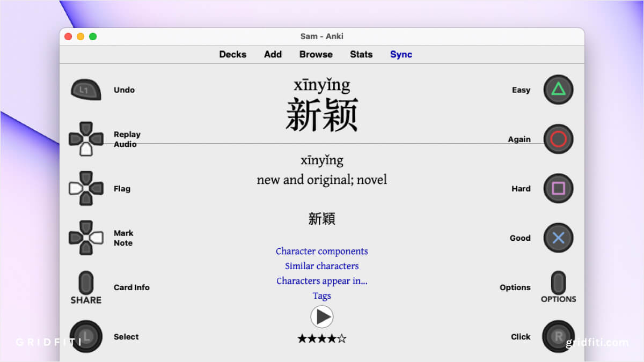Screen dimensions: 644x362
Task: Minimize the window with the yellow button
Action: click(80, 36)
